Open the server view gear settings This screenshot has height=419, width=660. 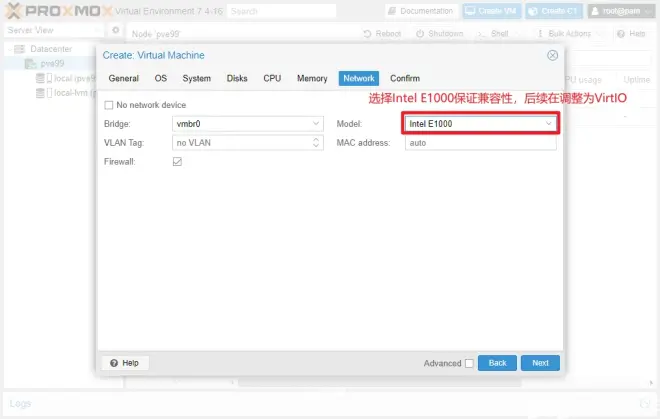[116, 30]
